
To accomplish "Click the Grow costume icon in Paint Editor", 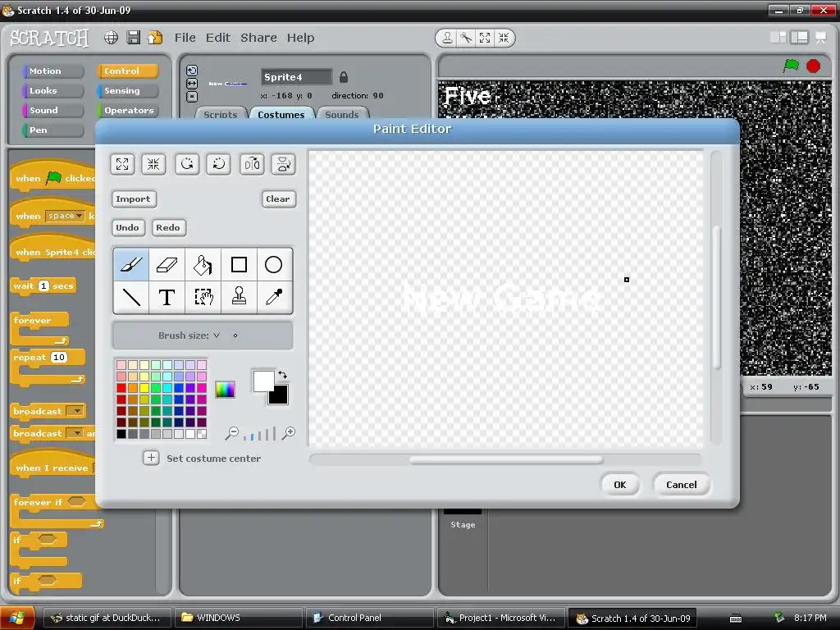I will [x=122, y=164].
